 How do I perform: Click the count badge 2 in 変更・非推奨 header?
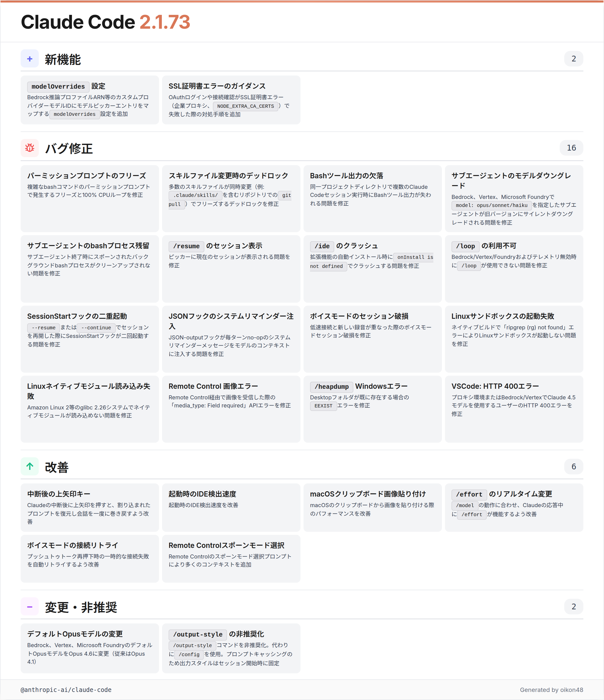573,607
